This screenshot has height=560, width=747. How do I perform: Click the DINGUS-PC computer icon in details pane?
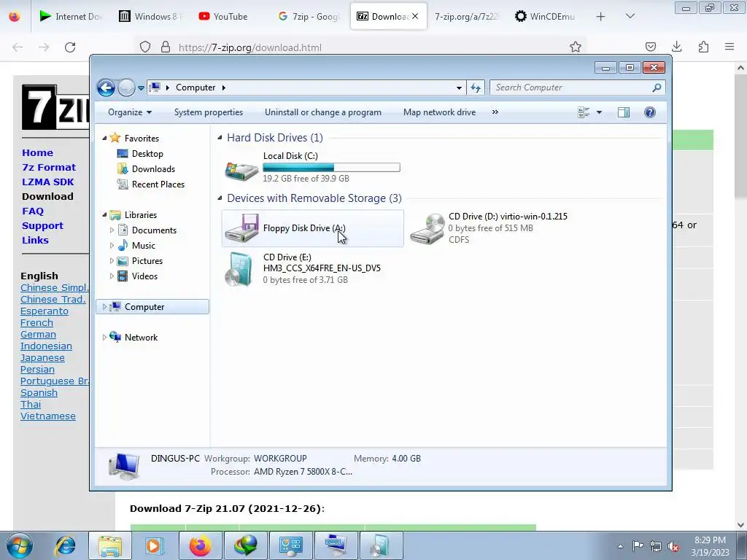coord(124,465)
